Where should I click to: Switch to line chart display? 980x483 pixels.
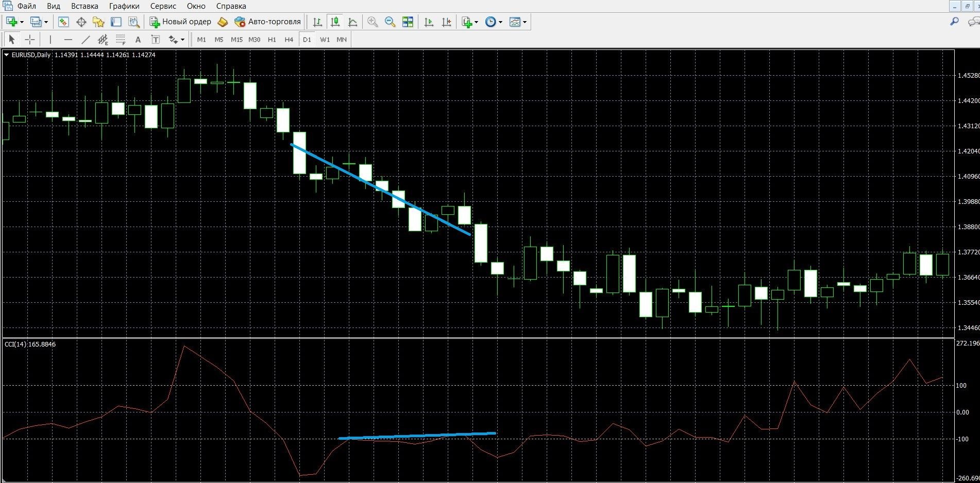pos(353,22)
